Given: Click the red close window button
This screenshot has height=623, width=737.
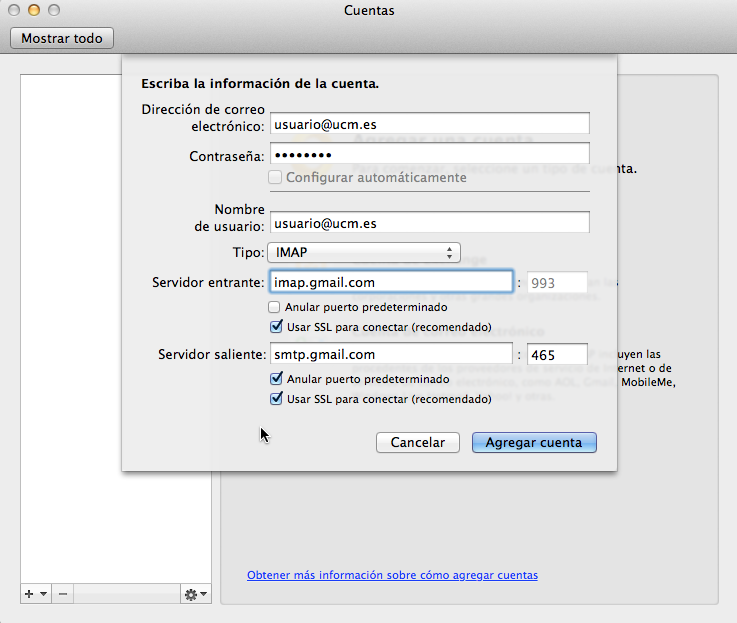Looking at the screenshot, I should tap(14, 10).
